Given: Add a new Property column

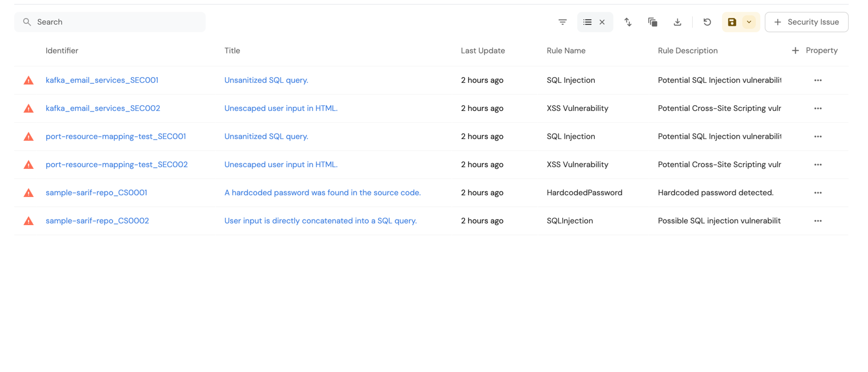Looking at the screenshot, I should tap(814, 51).
